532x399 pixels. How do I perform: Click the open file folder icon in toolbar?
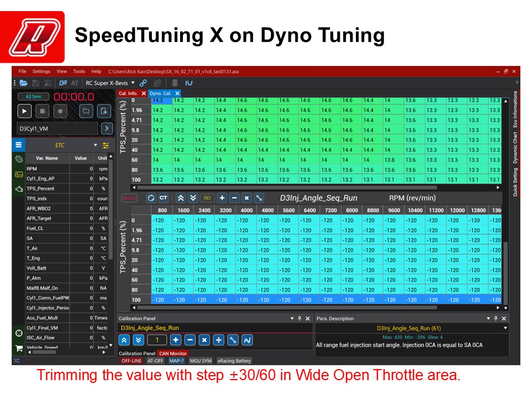pyautogui.click(x=23, y=83)
